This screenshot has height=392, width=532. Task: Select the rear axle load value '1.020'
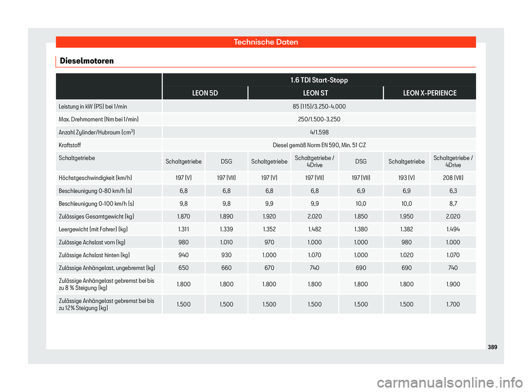click(406, 255)
